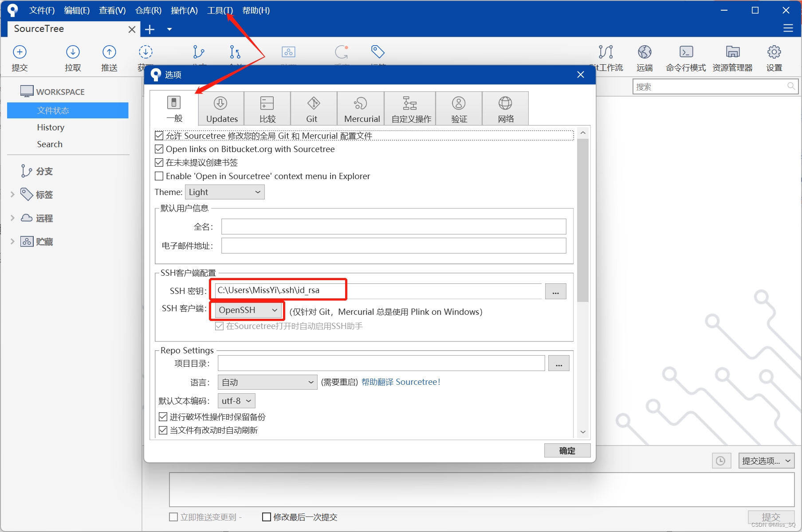Open the Theme dropdown showing Light
802x532 pixels.
point(224,192)
